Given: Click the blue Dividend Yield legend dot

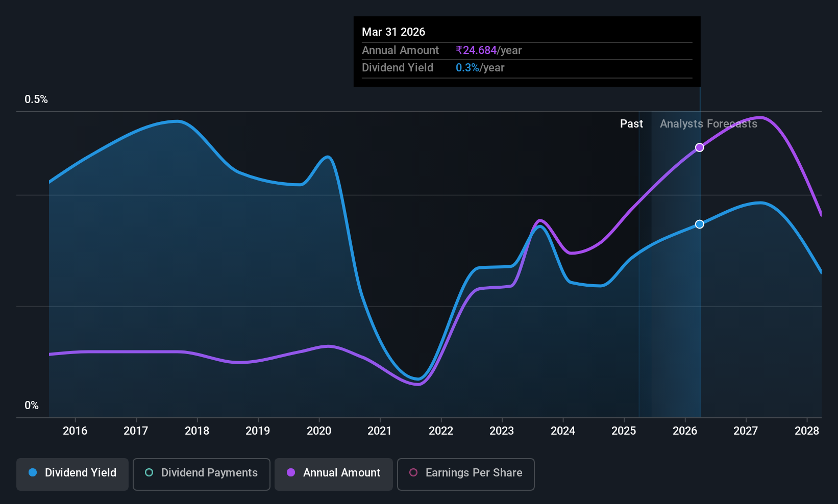Looking at the screenshot, I should [33, 473].
